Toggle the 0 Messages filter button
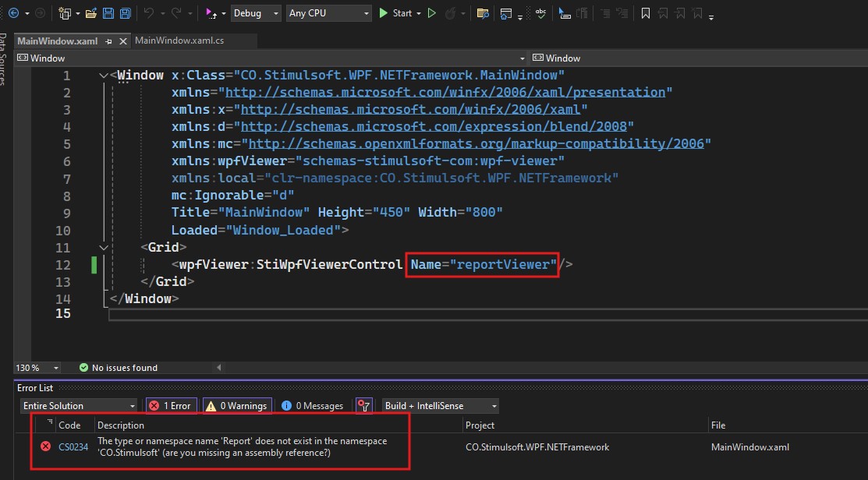 312,406
